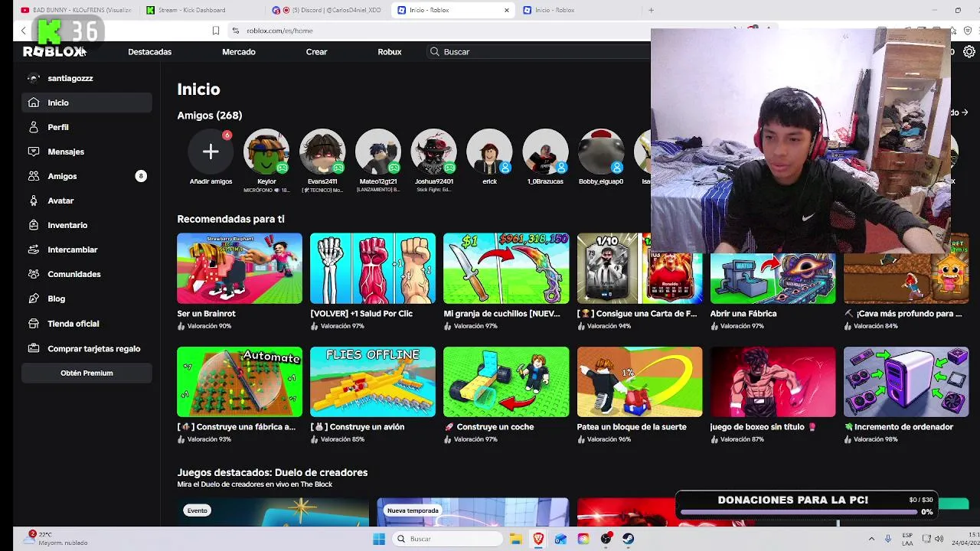Open the Blog sidebar entry
This screenshot has height=551, width=980.
pyautogui.click(x=87, y=298)
